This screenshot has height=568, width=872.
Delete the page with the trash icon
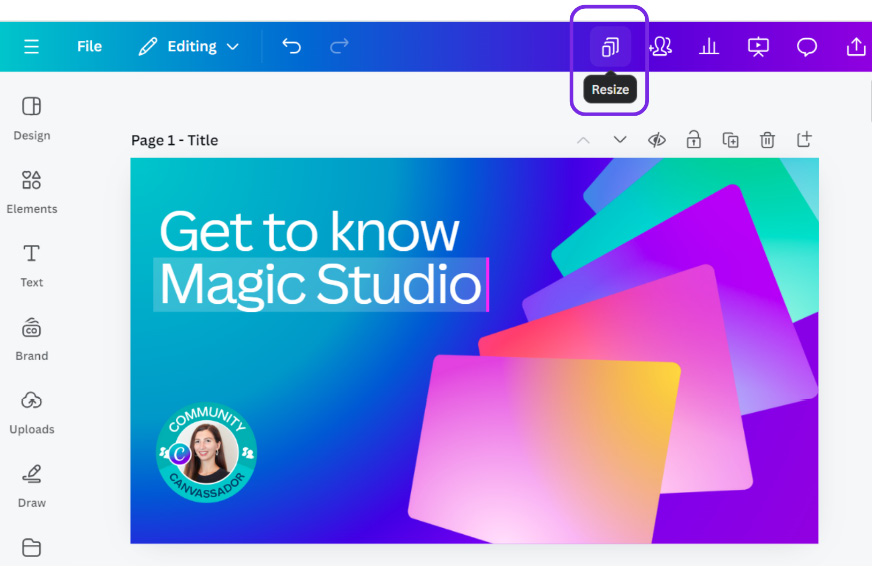click(x=767, y=140)
